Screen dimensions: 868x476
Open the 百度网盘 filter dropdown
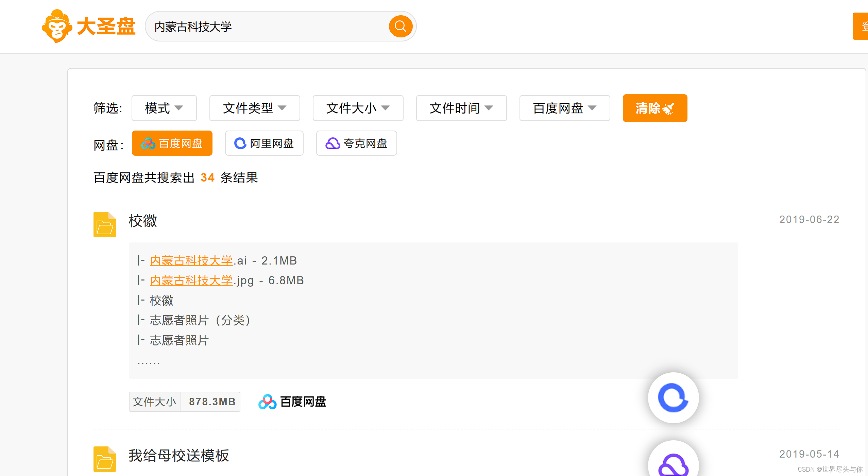click(x=565, y=108)
